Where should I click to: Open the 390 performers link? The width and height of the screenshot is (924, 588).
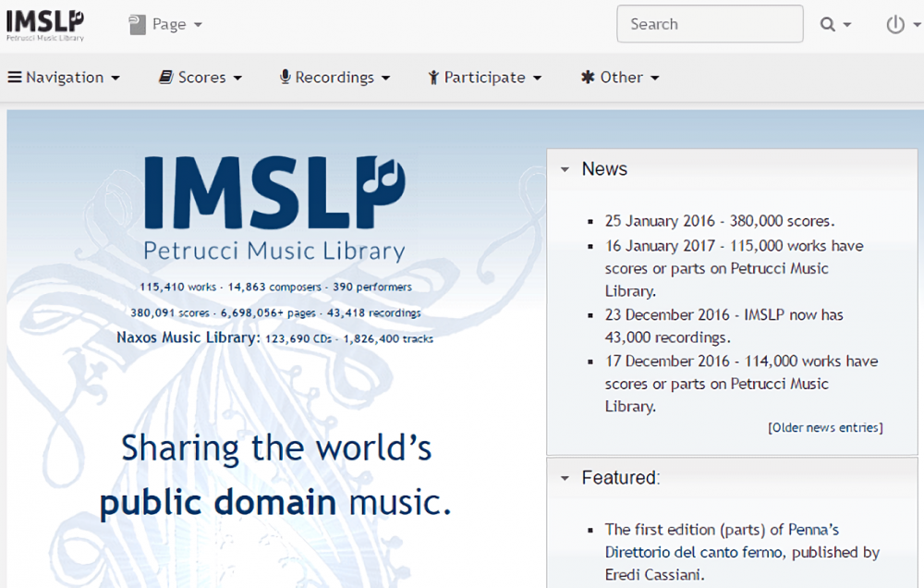[372, 287]
